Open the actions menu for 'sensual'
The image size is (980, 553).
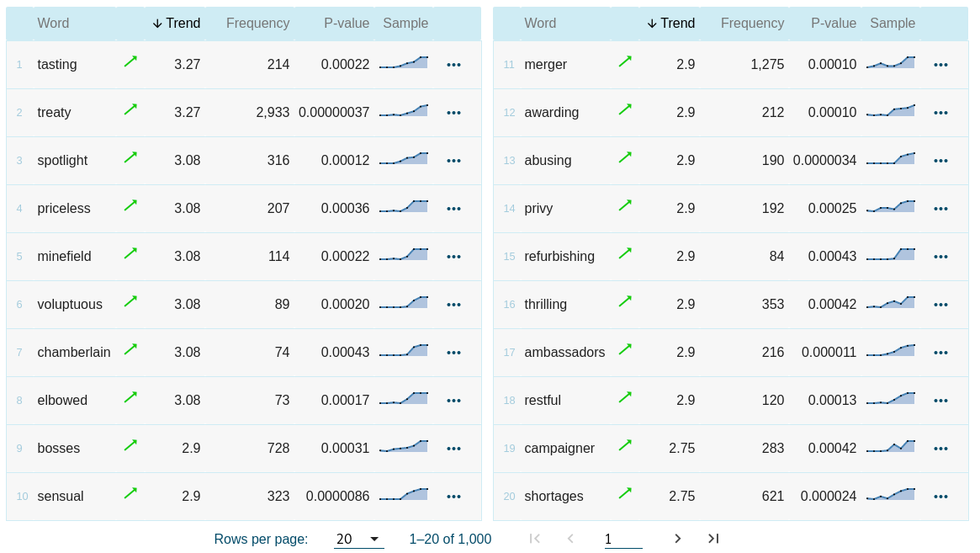pyautogui.click(x=453, y=496)
